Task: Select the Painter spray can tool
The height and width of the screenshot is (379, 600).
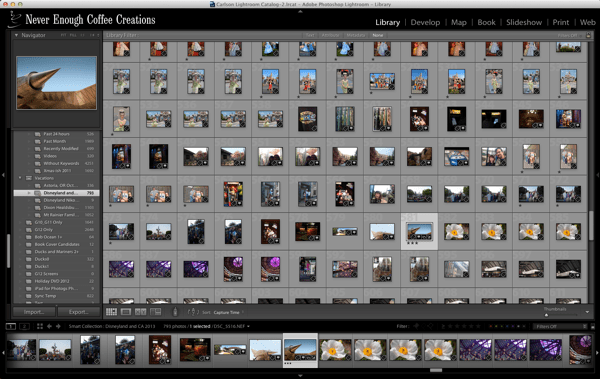Action: coord(175,312)
